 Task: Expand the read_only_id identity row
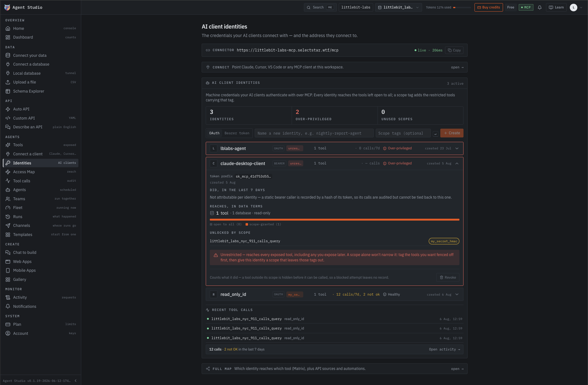pos(457,294)
